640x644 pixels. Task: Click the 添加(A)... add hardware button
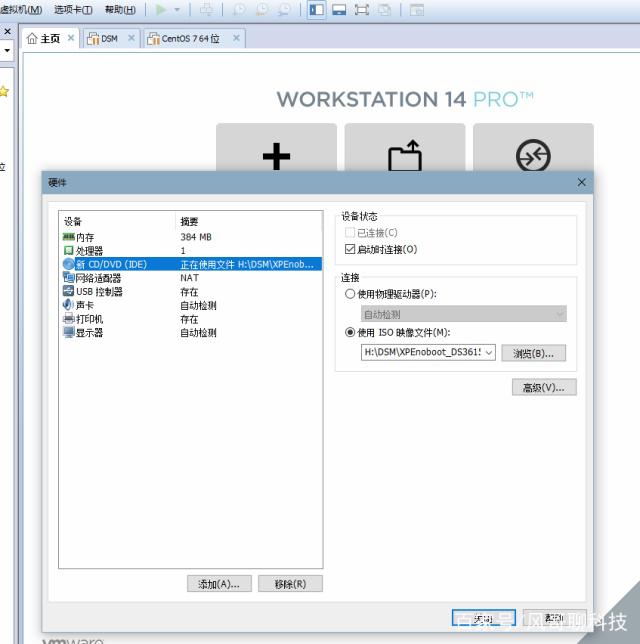tap(219, 584)
